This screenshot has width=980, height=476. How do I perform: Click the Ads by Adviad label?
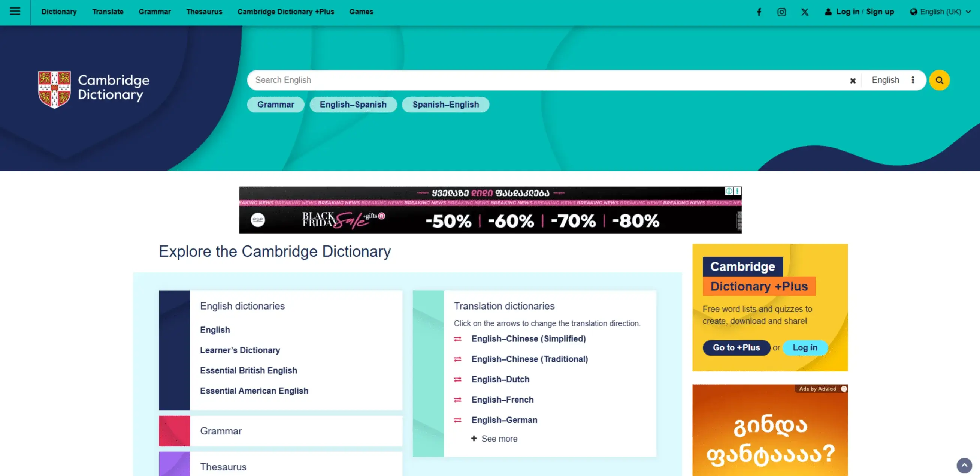(x=817, y=389)
